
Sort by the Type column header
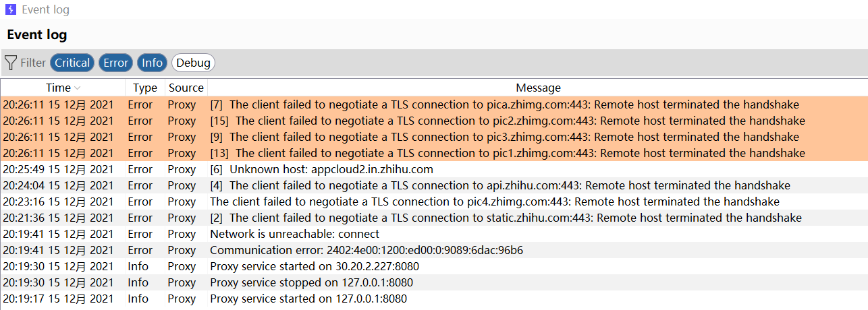pos(144,88)
